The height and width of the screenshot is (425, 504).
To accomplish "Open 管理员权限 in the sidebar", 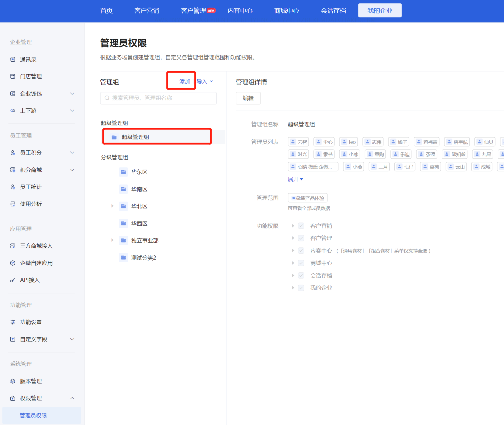I will point(42,415).
